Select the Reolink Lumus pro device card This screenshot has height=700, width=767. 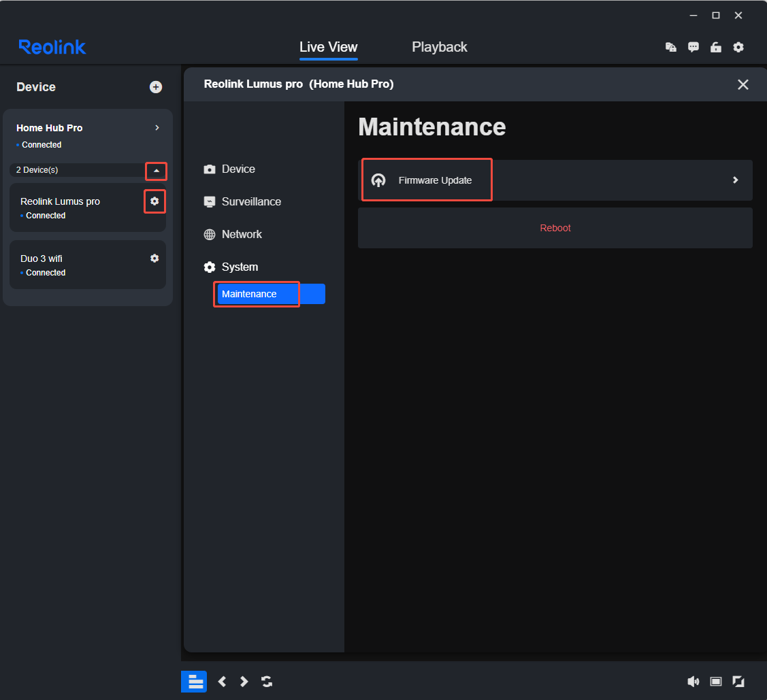click(x=88, y=207)
